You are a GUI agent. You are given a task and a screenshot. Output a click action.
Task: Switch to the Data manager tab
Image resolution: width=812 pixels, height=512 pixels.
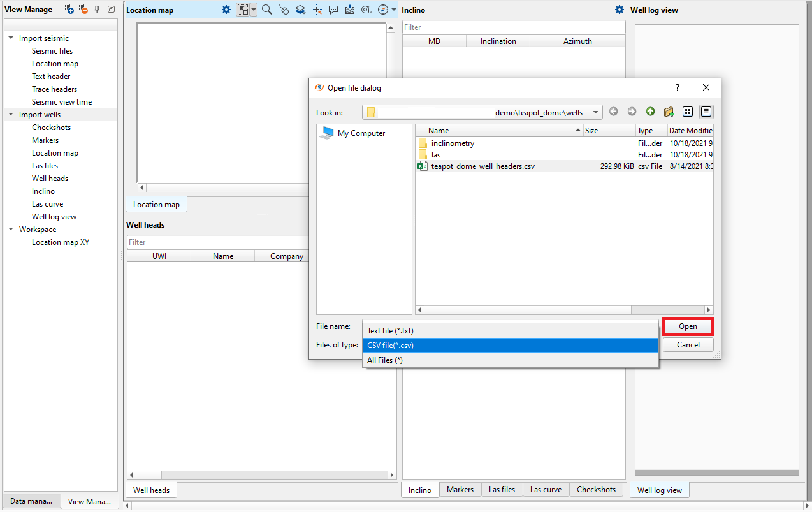point(31,501)
